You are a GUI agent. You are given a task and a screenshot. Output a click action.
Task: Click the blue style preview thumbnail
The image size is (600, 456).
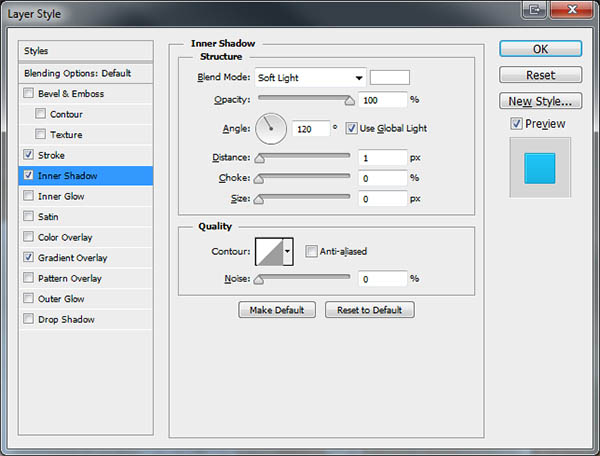539,168
